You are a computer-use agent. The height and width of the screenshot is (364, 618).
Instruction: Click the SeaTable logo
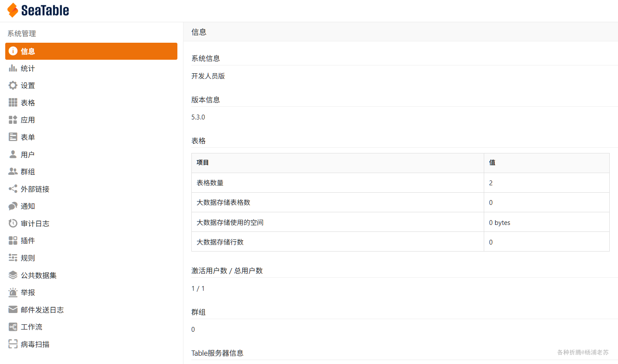click(37, 10)
